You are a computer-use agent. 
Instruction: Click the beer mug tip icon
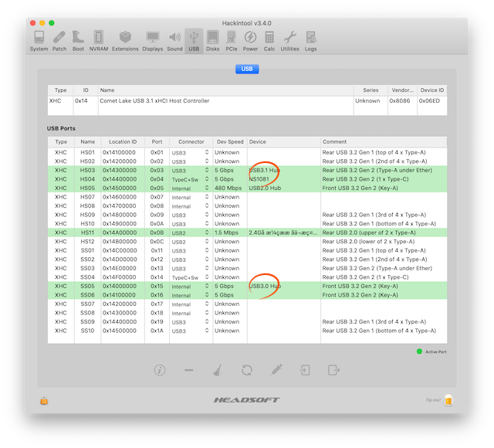[448, 400]
